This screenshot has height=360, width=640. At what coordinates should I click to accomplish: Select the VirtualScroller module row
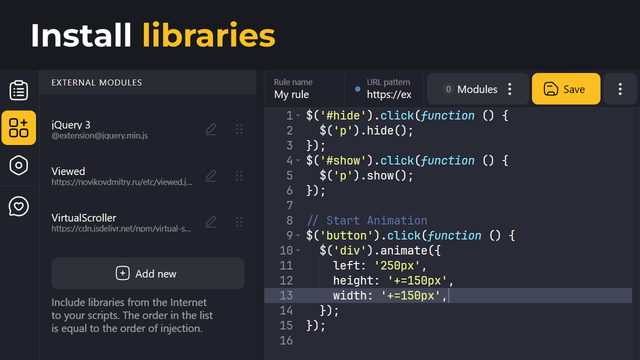click(148, 222)
